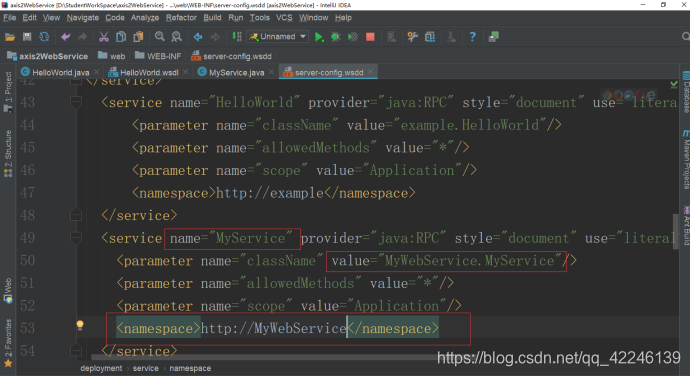Screen dimensions: 691x377
Task: Click server-config.wsdd in navigation bar
Action: (231, 56)
